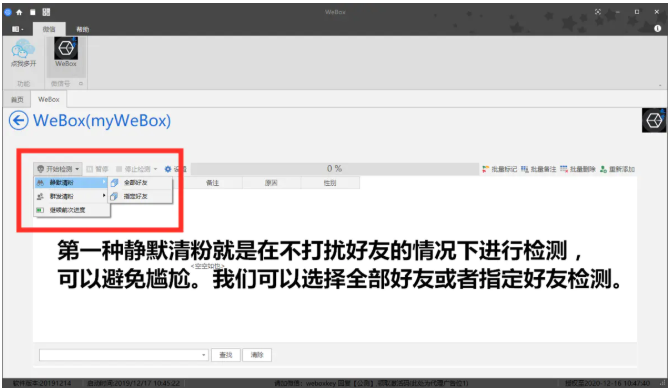
Task: Click the white square icon in the title bar
Action: point(33,12)
